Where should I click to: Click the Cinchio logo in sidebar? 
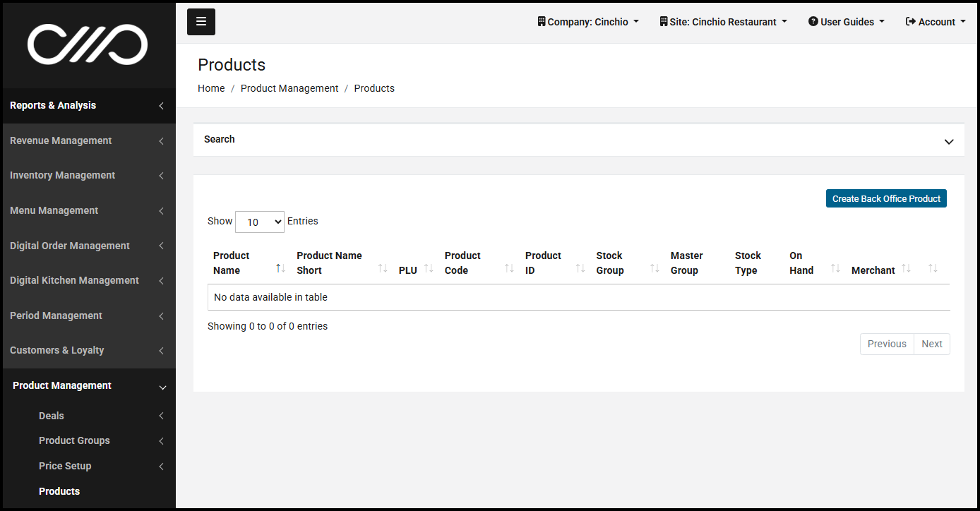[88, 44]
